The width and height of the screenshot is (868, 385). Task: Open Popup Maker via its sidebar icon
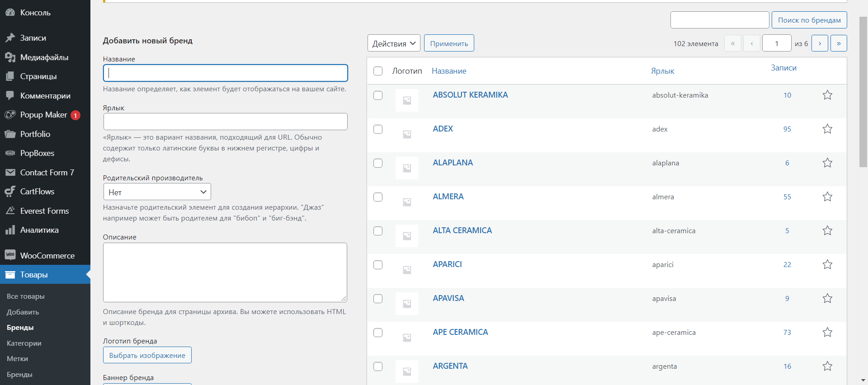(10, 115)
